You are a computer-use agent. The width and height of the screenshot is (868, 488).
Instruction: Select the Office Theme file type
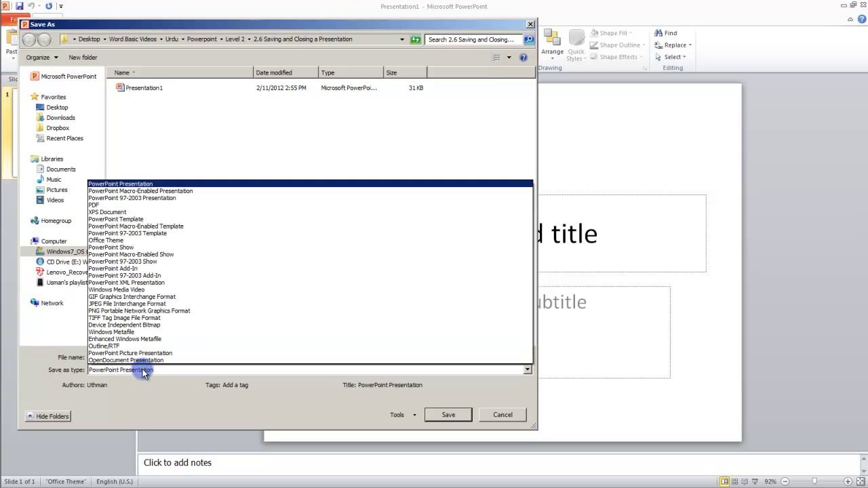tap(310, 240)
